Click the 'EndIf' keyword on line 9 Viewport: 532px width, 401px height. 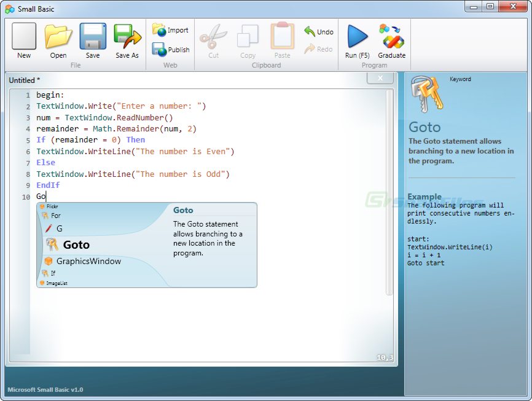48,185
